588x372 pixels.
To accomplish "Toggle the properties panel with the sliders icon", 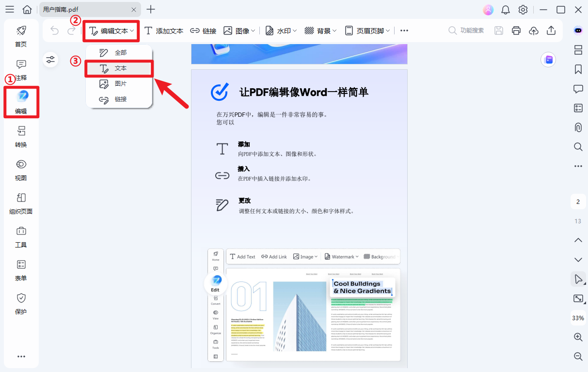I will click(x=50, y=60).
